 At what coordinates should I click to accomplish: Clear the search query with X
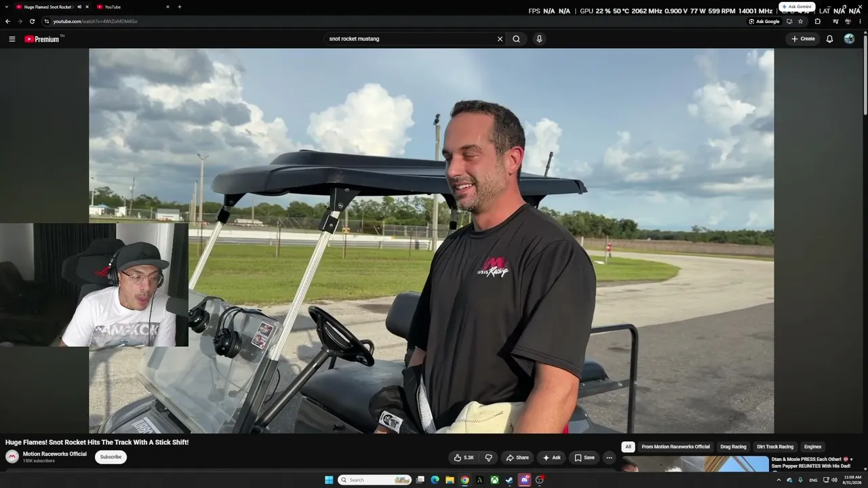(x=500, y=39)
